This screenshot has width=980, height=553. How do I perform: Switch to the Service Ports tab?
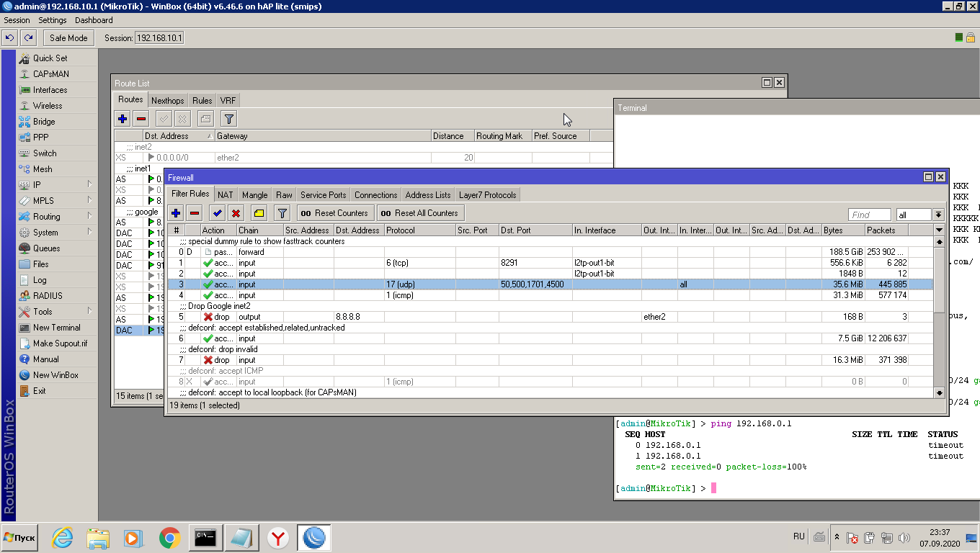(x=324, y=195)
